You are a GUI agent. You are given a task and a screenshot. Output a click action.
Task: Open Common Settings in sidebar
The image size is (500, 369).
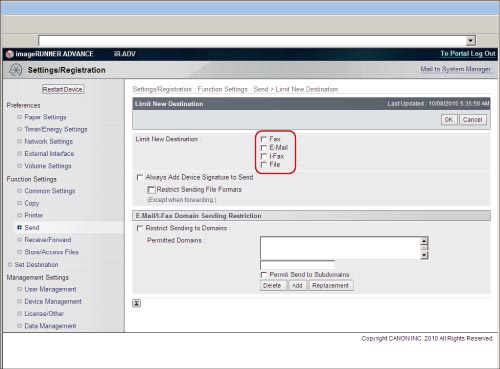[x=50, y=191]
